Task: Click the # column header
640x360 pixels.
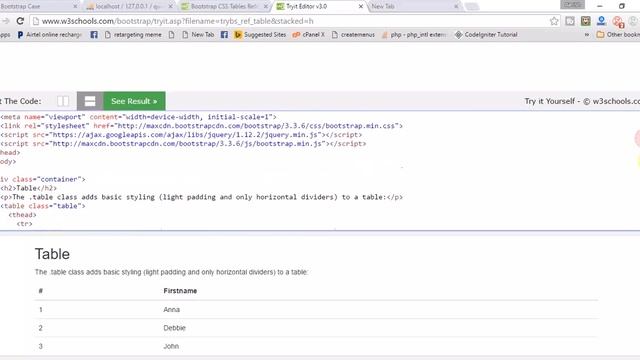Action: point(41,291)
